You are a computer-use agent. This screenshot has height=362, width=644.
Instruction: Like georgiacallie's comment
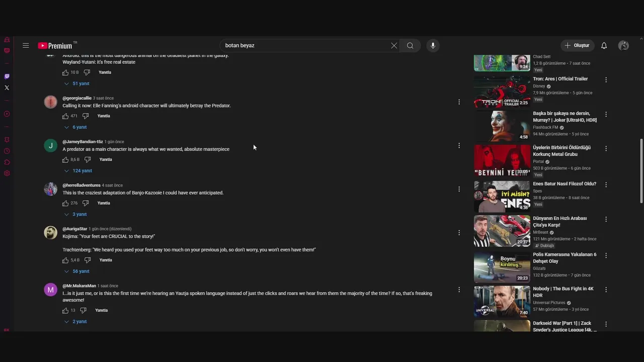point(65,116)
